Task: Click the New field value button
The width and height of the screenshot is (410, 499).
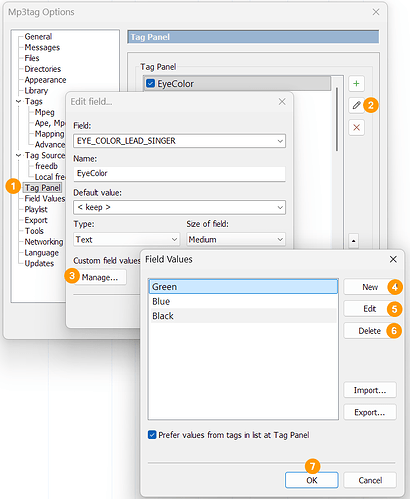Action: 370,287
